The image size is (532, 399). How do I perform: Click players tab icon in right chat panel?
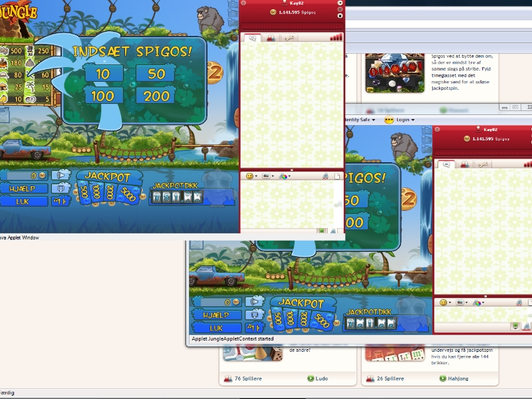464,164
